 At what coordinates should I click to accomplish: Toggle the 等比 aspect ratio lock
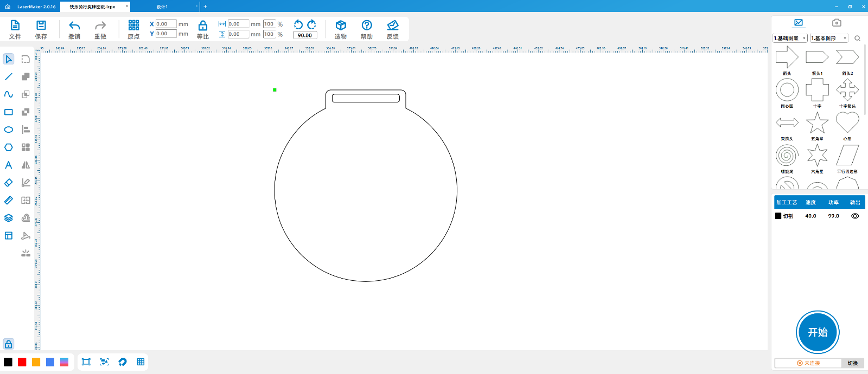click(203, 25)
